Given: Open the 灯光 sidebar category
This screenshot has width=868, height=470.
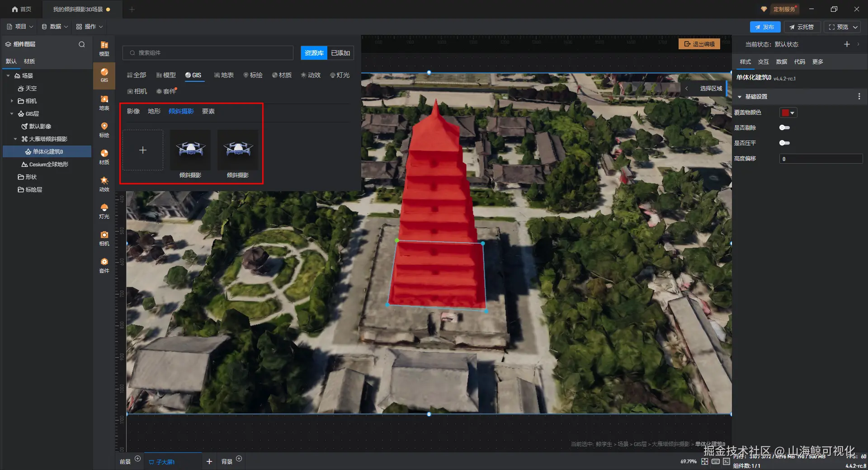Looking at the screenshot, I should [x=104, y=211].
